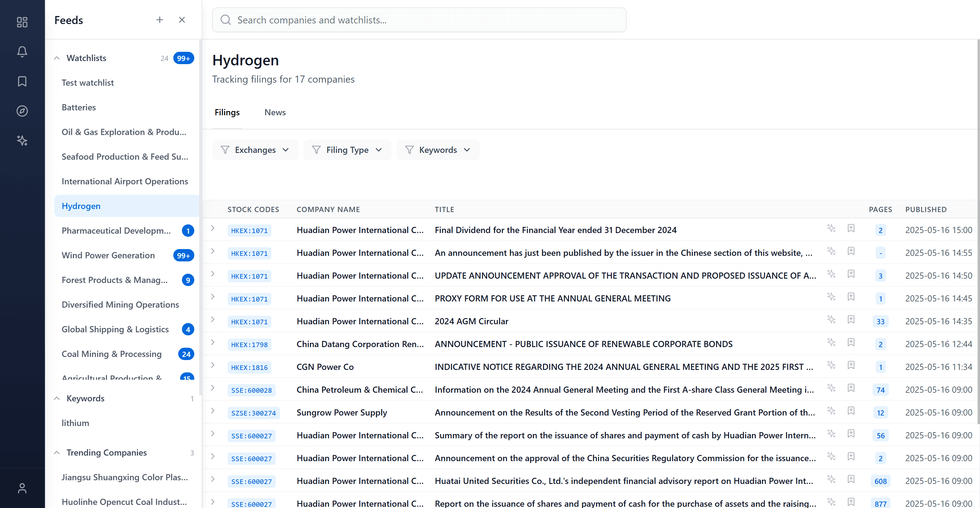Screen dimensions: 980x508
Task: Click the search companies and watchlists field
Action: 418,19
